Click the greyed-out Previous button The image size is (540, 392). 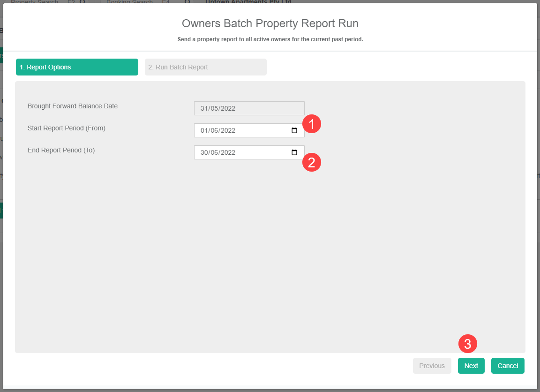(x=432, y=366)
